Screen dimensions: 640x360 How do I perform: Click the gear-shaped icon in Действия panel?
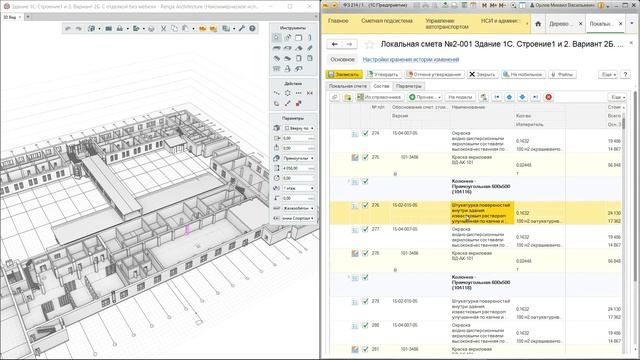(288, 93)
